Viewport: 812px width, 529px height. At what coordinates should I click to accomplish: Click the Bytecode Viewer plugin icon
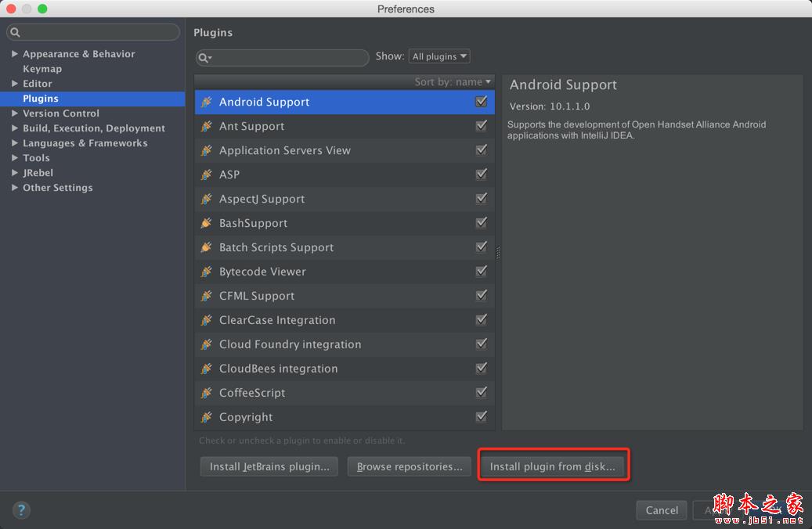(207, 272)
